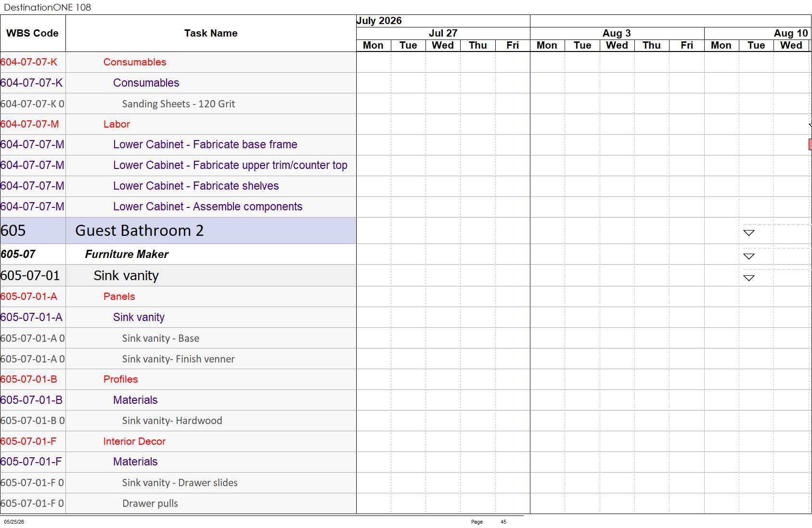Select 'Sink vanity- Finish venner' task

coord(178,359)
